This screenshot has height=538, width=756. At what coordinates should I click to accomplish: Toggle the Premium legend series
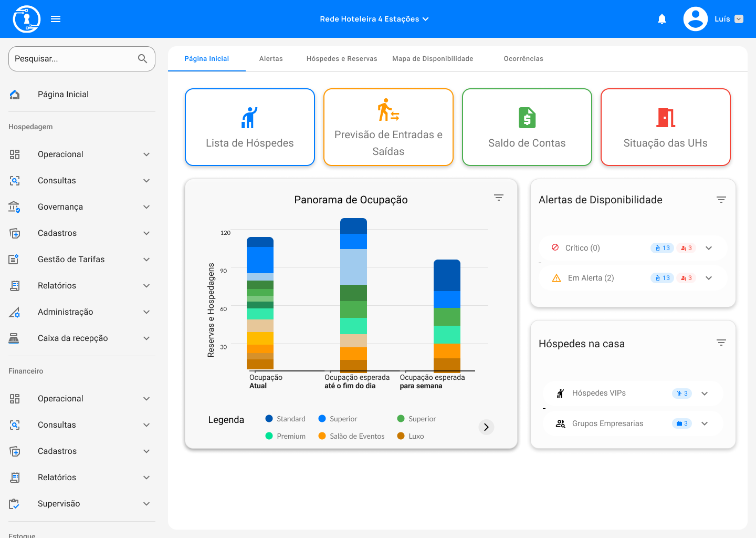coord(285,436)
